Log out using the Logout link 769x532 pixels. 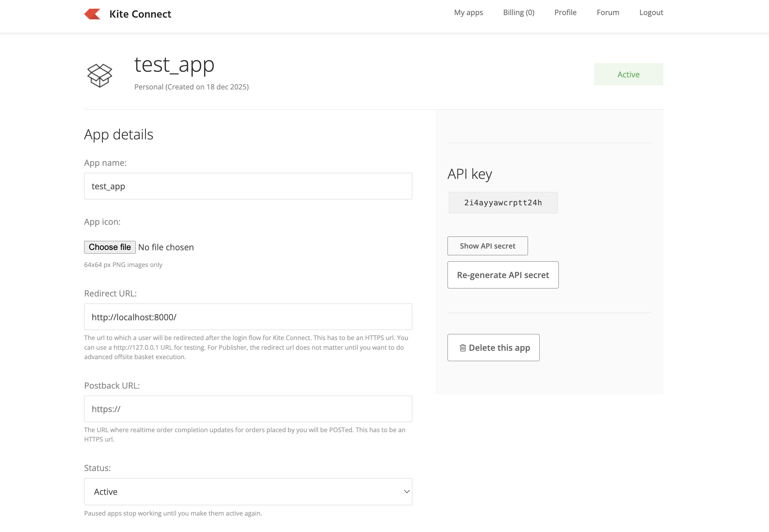pyautogui.click(x=651, y=12)
